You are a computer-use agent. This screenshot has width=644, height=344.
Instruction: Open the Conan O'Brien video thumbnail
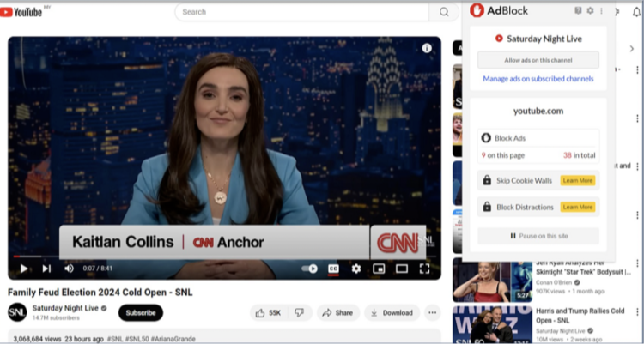(x=493, y=281)
